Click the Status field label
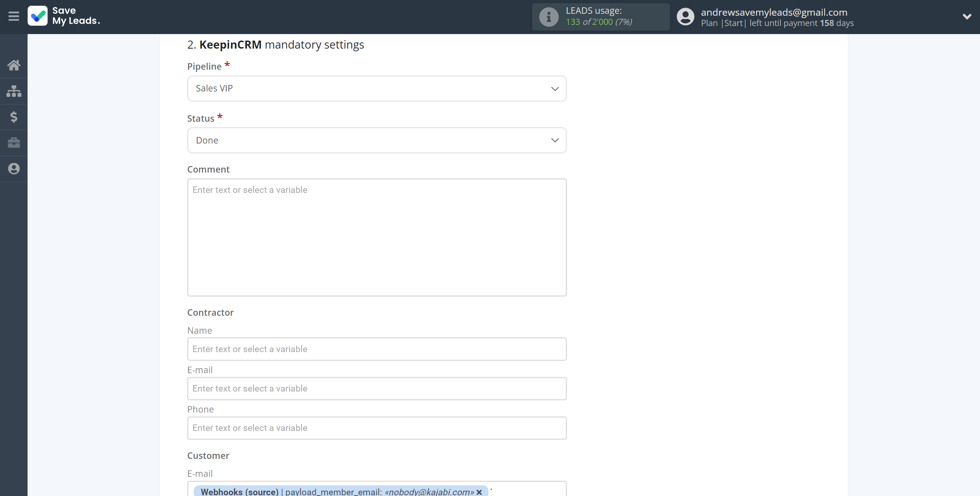Screen dimensions: 980x496 [201, 119]
